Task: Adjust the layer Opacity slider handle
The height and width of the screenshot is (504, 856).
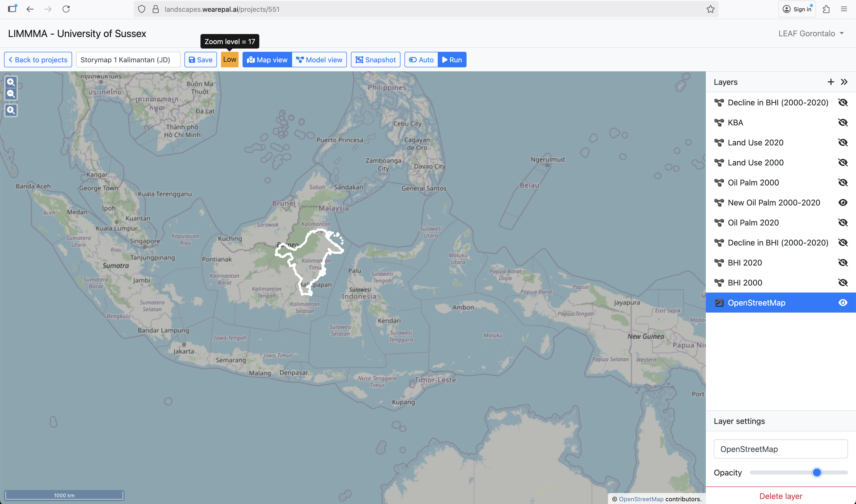Action: click(817, 472)
